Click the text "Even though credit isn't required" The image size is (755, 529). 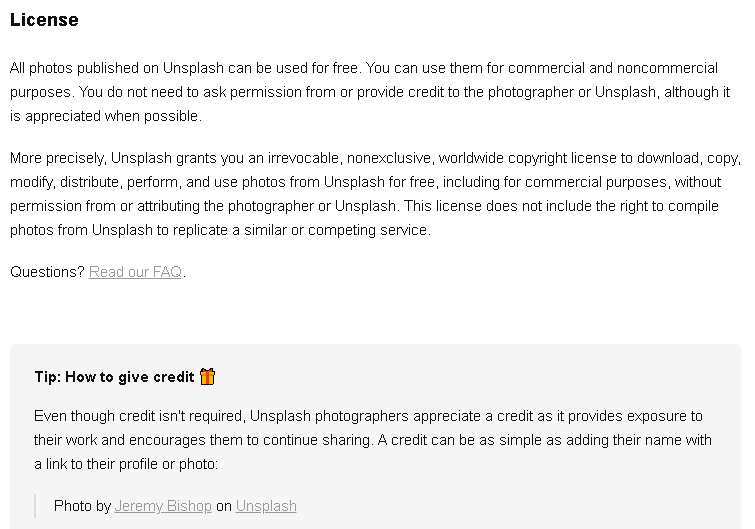(139, 416)
